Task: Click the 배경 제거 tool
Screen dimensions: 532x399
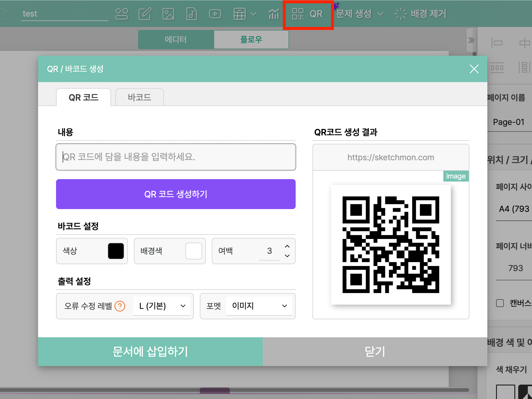Action: coord(420,14)
